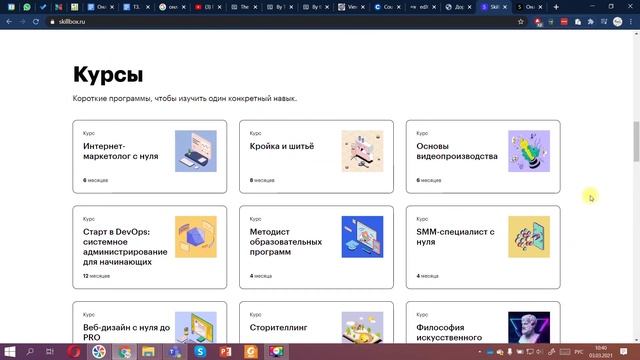
Task: Open the 'Основы видеопроизводства' course card
Action: [x=483, y=156]
